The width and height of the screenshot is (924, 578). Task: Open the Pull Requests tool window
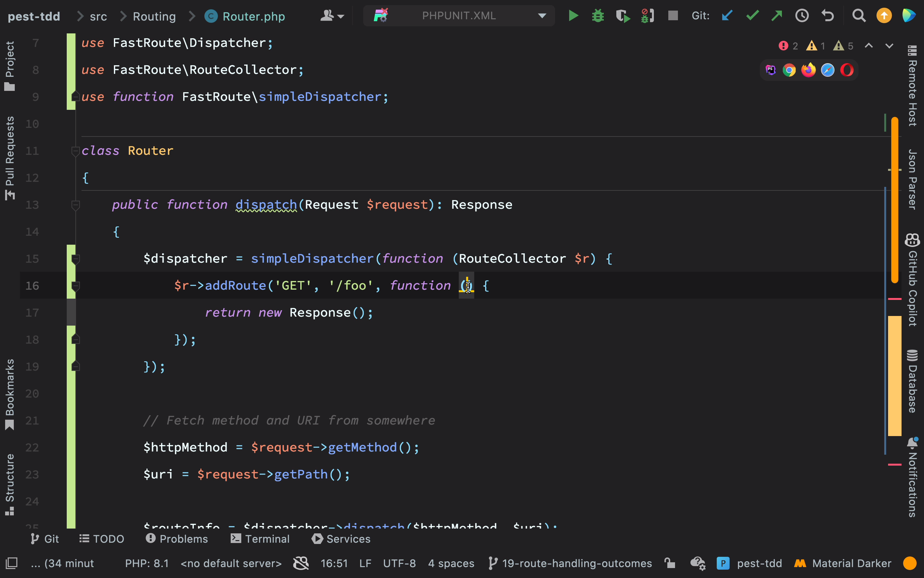[10, 158]
